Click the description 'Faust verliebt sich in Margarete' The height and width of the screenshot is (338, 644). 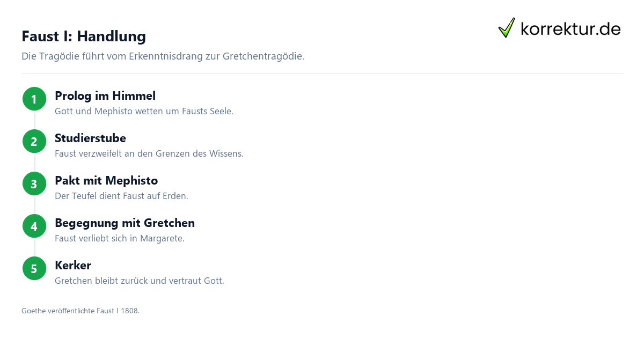120,239
